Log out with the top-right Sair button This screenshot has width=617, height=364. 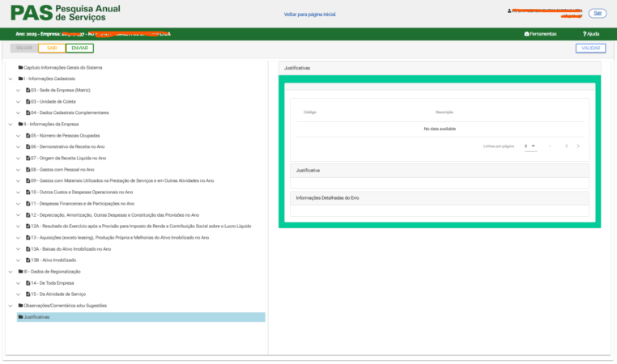point(598,14)
